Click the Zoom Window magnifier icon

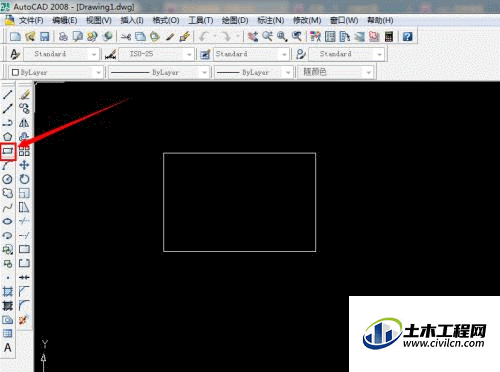point(282,36)
